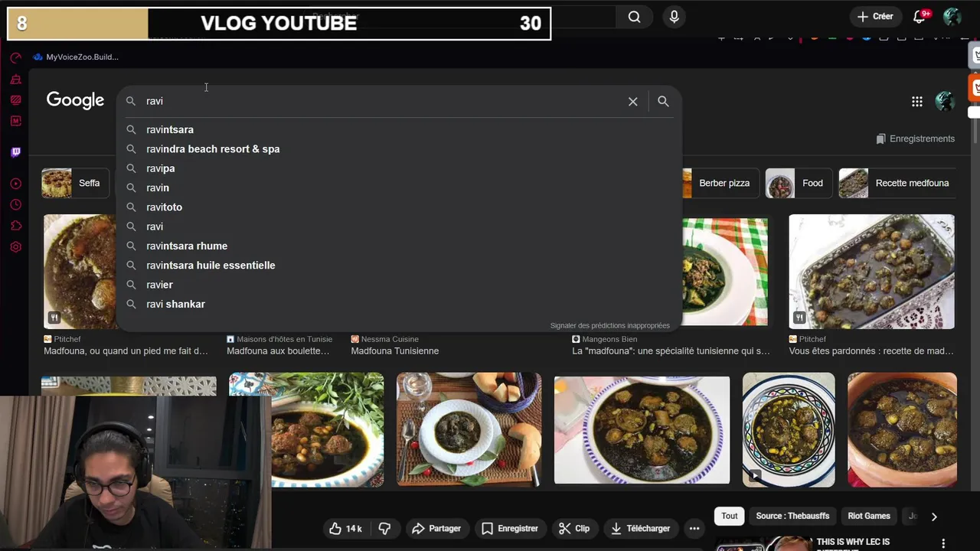Select the Food filter chip
This screenshot has width=980, height=551.
tap(799, 183)
